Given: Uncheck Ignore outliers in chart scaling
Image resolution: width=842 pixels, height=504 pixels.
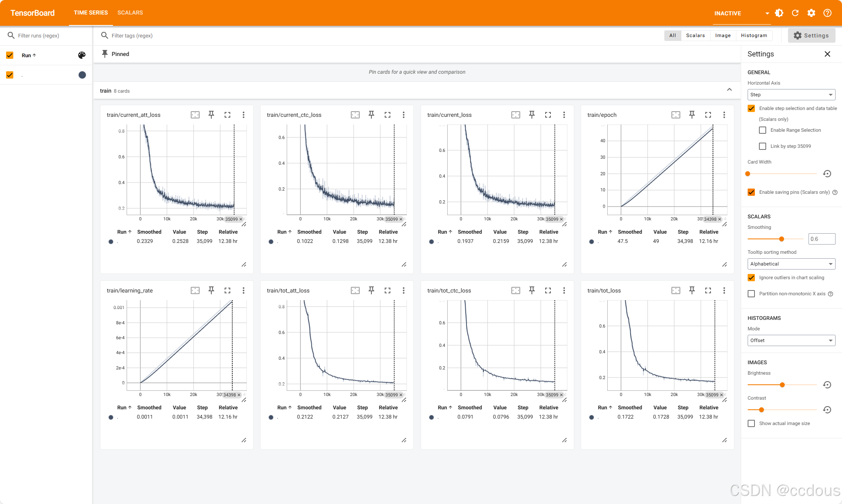Looking at the screenshot, I should coord(751,278).
